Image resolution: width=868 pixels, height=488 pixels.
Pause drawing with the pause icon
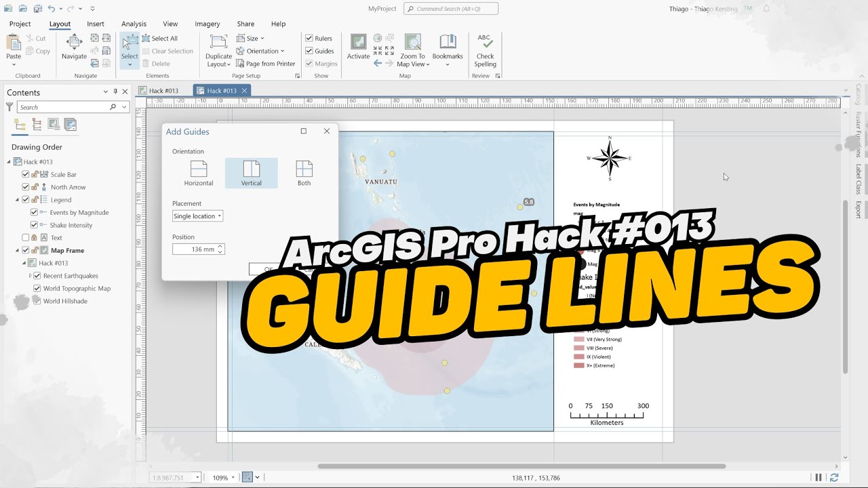pos(818,477)
